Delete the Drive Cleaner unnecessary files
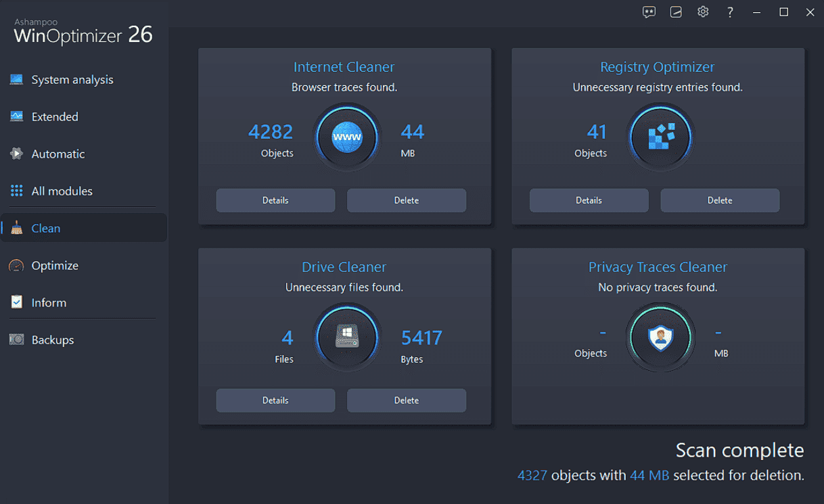This screenshot has height=504, width=824. [x=407, y=400]
